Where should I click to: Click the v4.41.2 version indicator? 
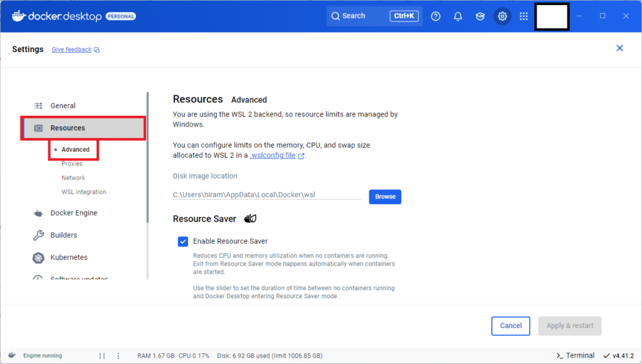click(x=619, y=355)
